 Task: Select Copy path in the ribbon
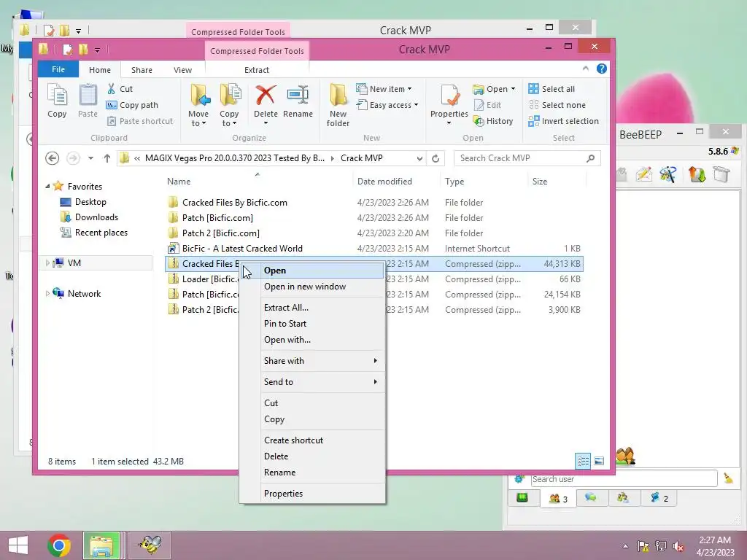tap(132, 105)
